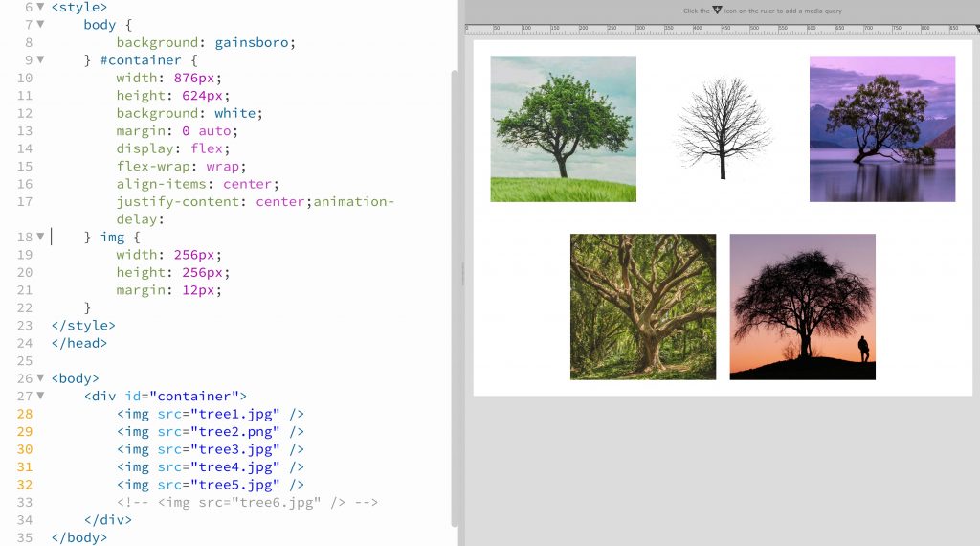Select the green tree on grass thumbnail

coord(563,129)
